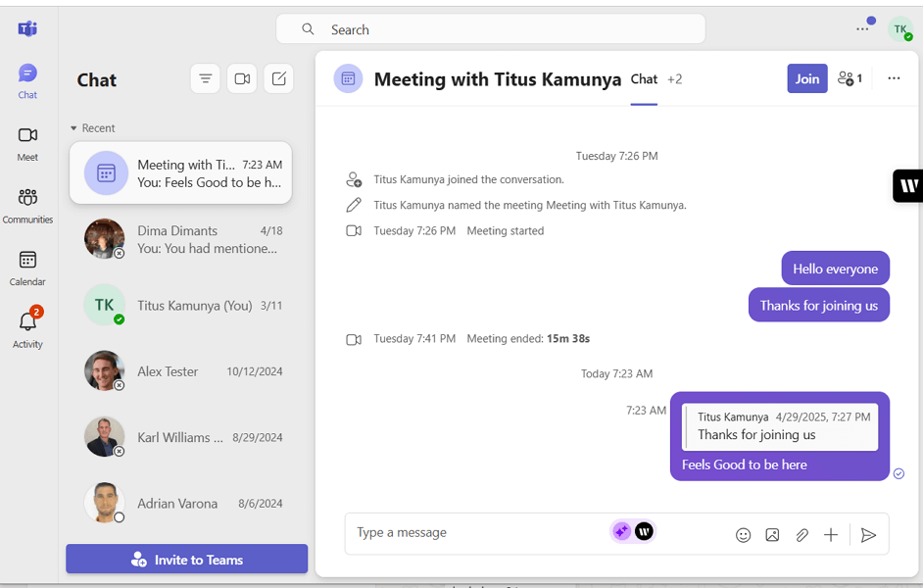Open the Alex Tester chat
The image size is (923, 588).
(180, 370)
